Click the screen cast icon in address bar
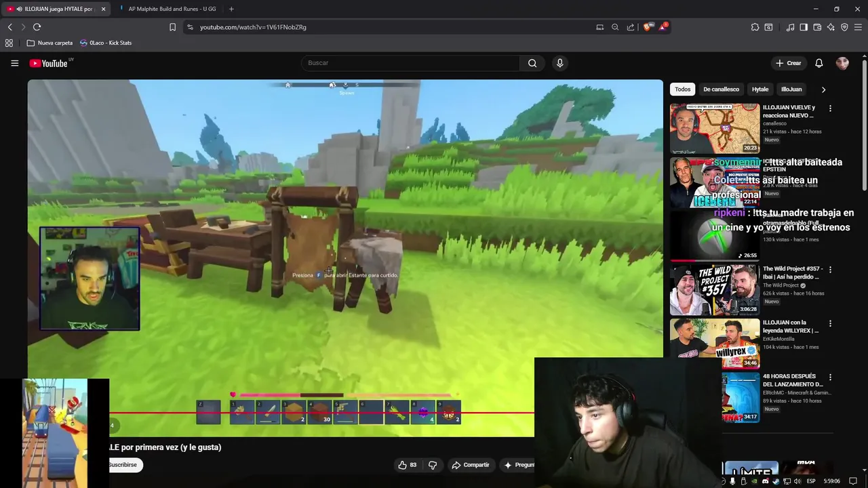This screenshot has width=868, height=488. pos(599,27)
